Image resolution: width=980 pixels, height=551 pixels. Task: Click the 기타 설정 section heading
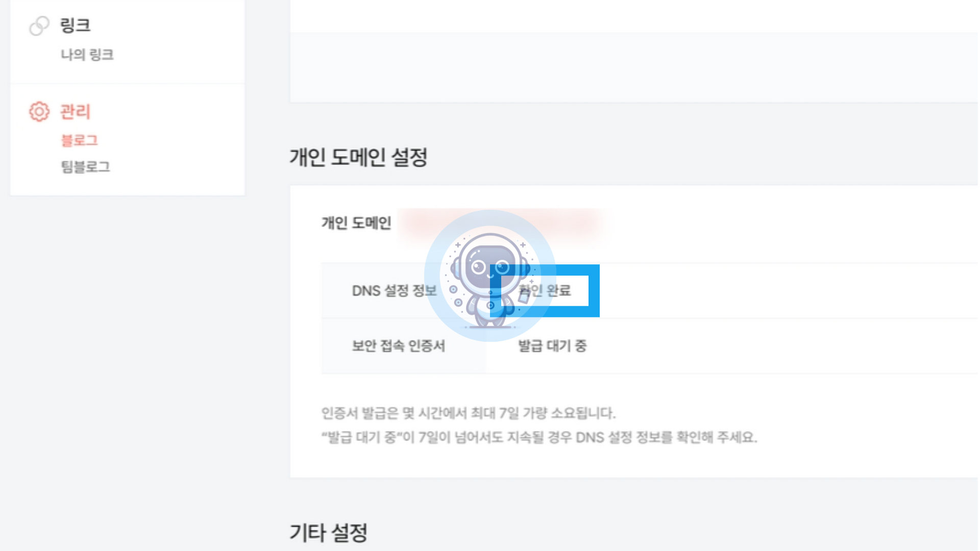coord(329,533)
